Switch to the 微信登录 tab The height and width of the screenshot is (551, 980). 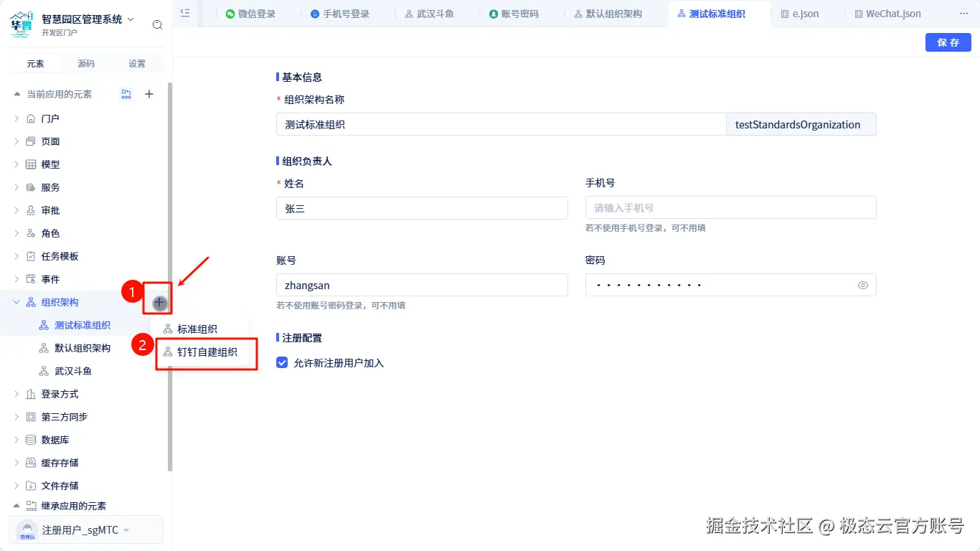pos(250,14)
